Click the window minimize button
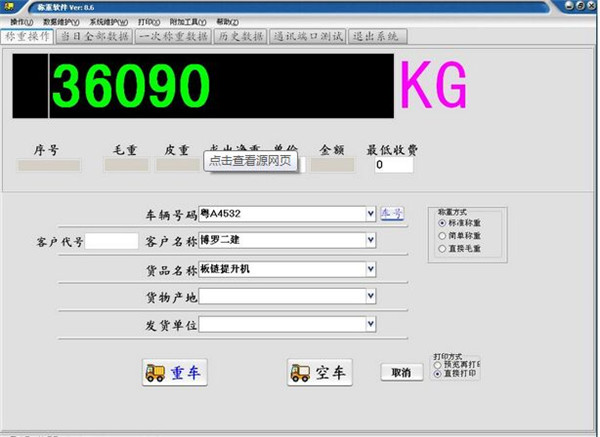The height and width of the screenshot is (437, 600). click(570, 5)
